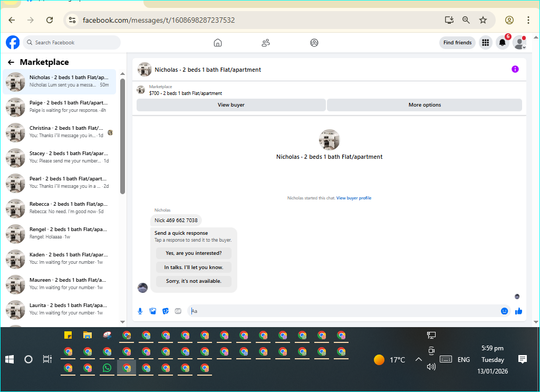
Task: Click the 'Nick 469 662 7038' message bubble
Action: pos(176,221)
